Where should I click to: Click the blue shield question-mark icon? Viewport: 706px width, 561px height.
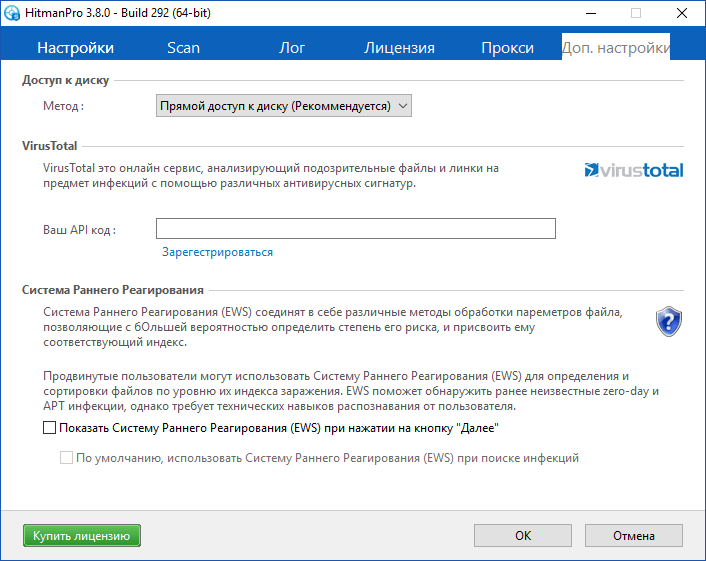pyautogui.click(x=668, y=321)
